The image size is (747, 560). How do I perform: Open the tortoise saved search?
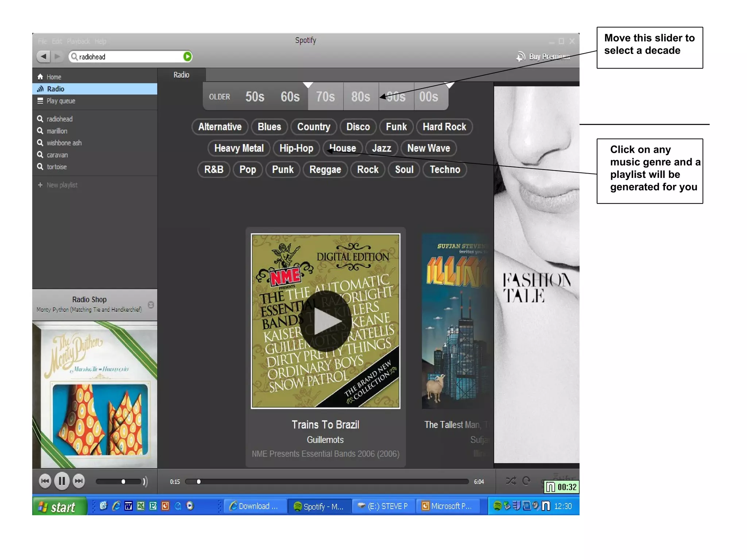tap(95, 167)
